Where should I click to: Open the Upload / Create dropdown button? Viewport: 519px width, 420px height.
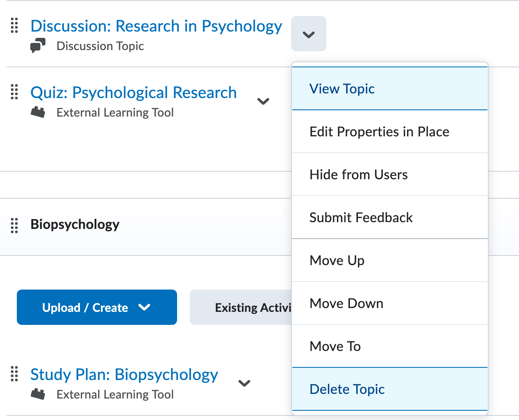tap(97, 308)
